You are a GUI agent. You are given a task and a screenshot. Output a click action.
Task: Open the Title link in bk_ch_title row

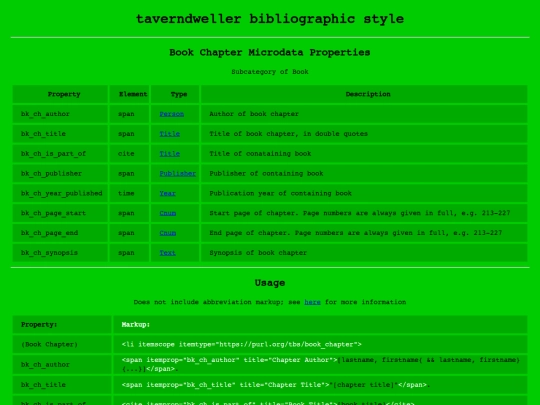169,134
